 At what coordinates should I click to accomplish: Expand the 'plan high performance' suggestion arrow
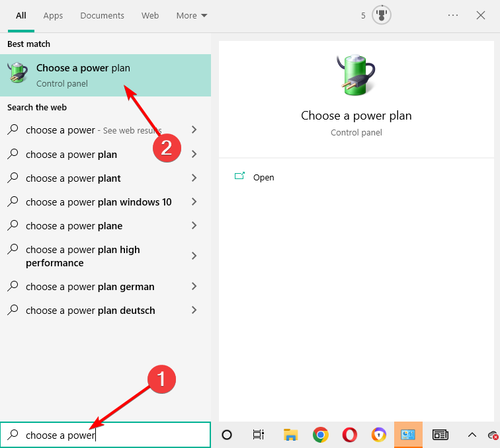pyautogui.click(x=194, y=256)
